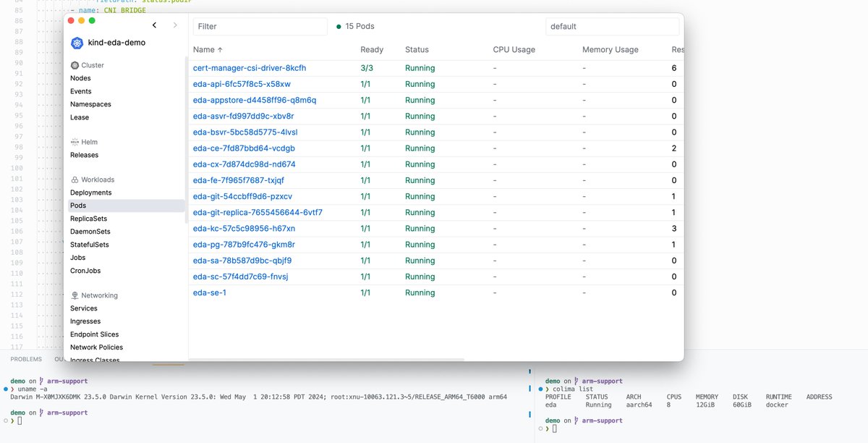Open pod eda-git-replica-7655456644-6vtf7
868x443 pixels.
(258, 212)
